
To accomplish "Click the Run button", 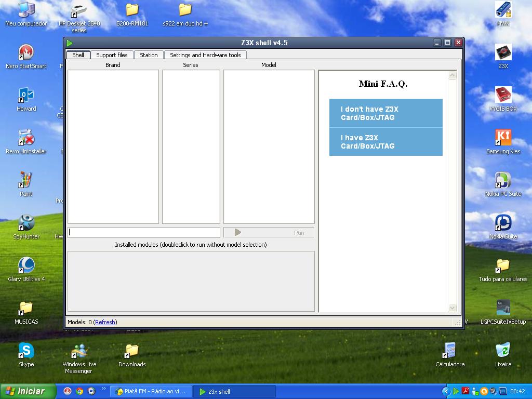I will click(269, 232).
